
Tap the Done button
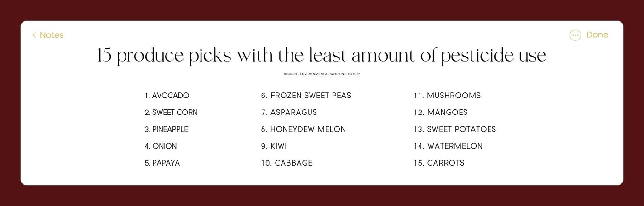point(597,35)
